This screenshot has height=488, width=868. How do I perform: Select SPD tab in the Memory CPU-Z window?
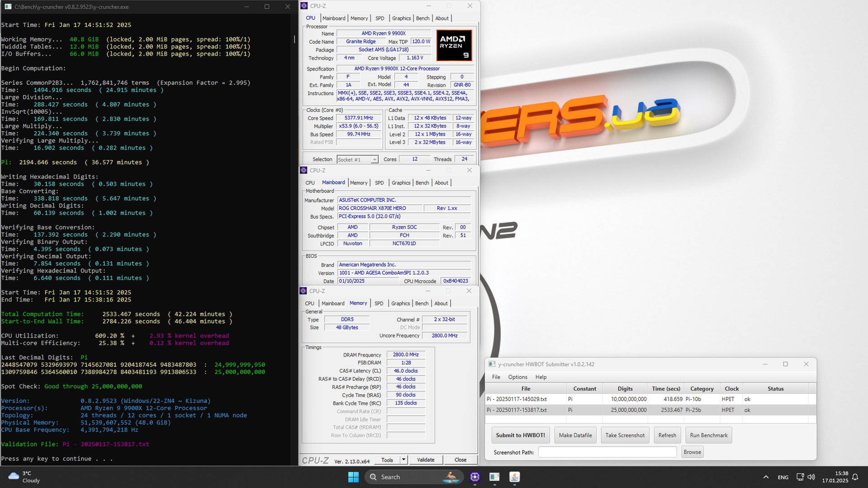point(379,303)
